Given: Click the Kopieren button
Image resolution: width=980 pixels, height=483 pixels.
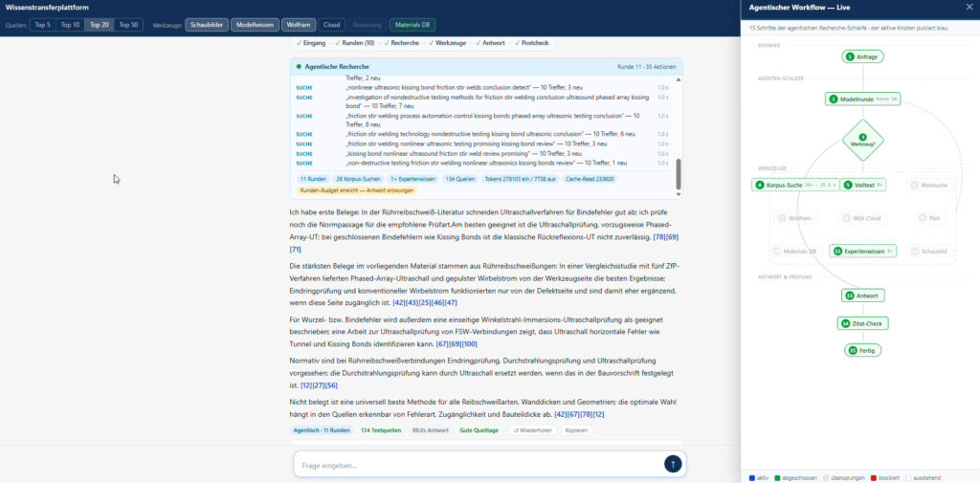Looking at the screenshot, I should click(575, 430).
